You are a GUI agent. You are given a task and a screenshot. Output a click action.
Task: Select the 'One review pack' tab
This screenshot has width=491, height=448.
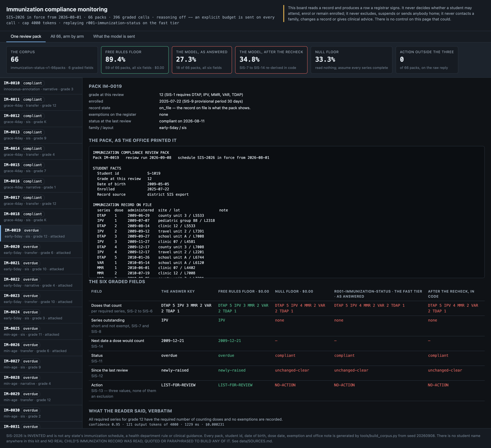(26, 36)
